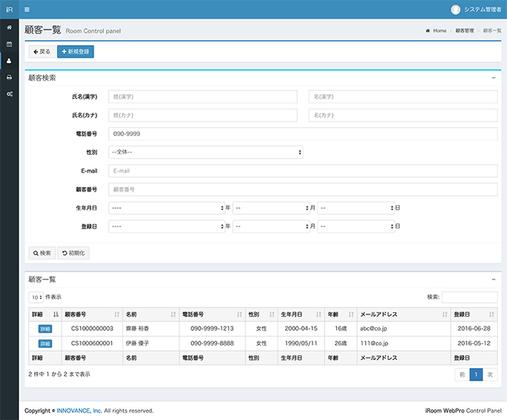The height and width of the screenshot is (420, 507).
Task: Focus the E-mail input field
Action: click(303, 171)
